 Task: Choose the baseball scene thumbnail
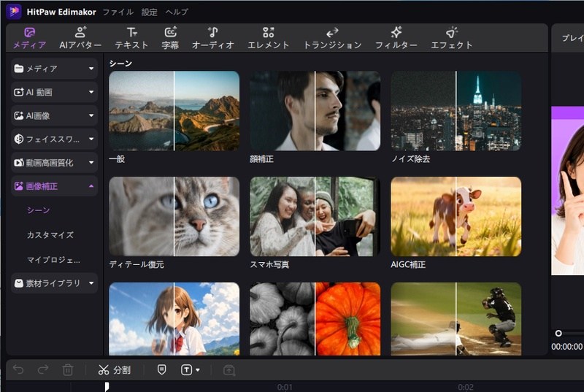[456, 319]
